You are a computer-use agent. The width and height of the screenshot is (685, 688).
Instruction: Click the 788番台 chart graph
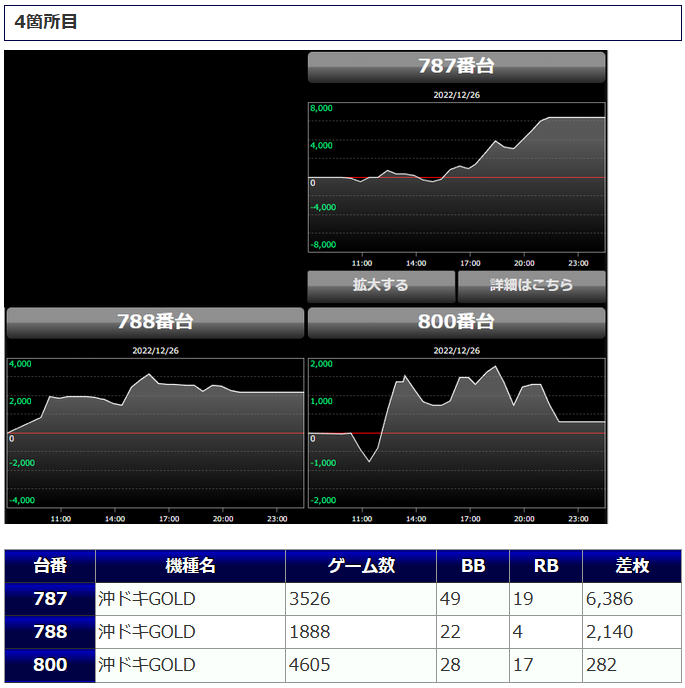[155, 433]
